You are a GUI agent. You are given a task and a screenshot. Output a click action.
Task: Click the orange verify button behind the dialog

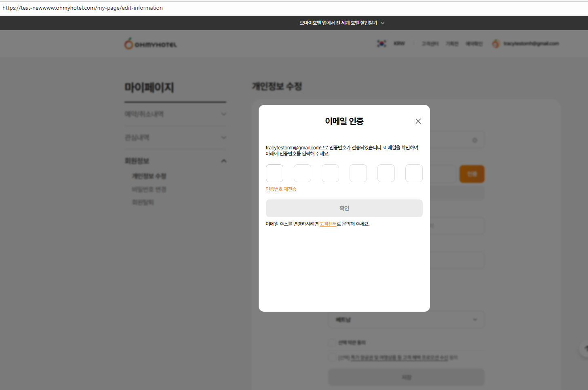click(x=472, y=174)
